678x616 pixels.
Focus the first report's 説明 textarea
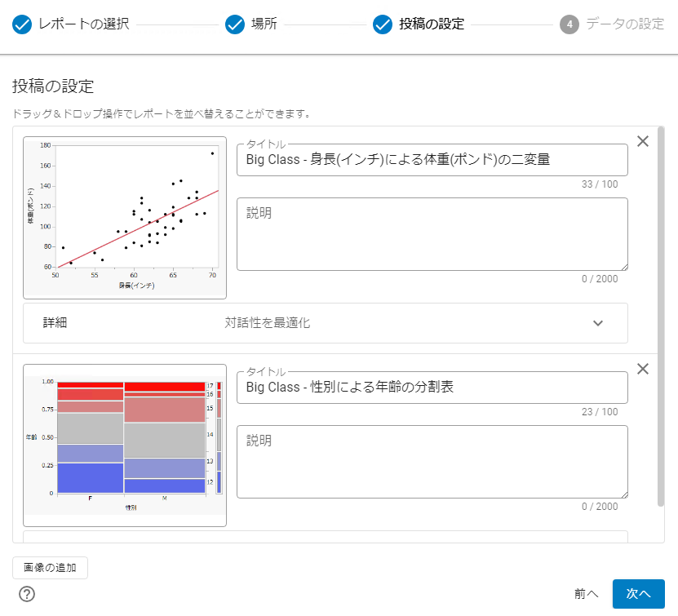(432, 234)
